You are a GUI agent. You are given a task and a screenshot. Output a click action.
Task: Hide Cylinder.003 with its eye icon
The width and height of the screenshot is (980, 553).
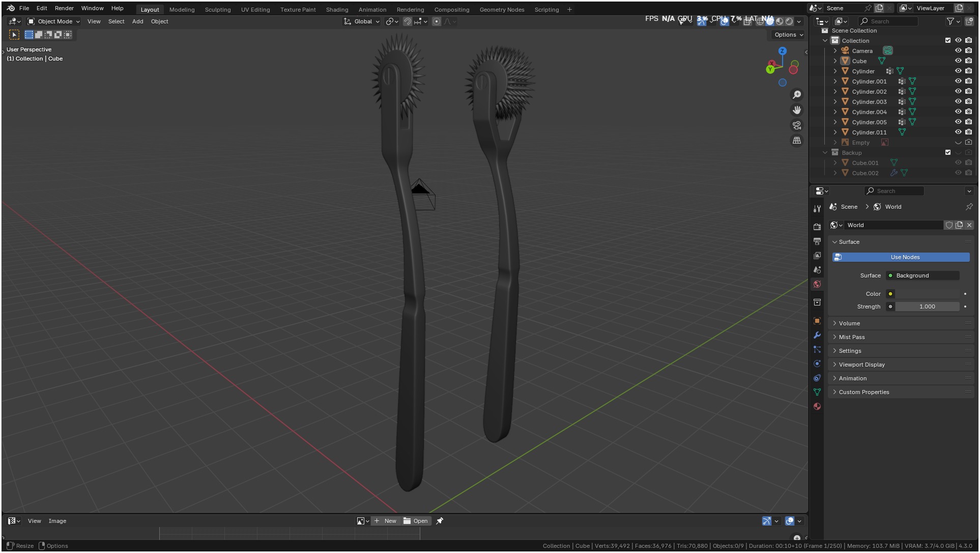958,102
